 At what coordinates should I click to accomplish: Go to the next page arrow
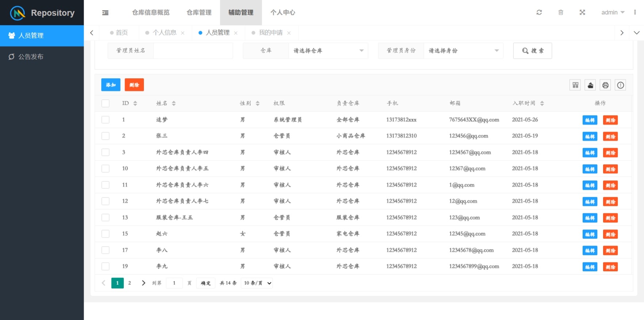(144, 283)
